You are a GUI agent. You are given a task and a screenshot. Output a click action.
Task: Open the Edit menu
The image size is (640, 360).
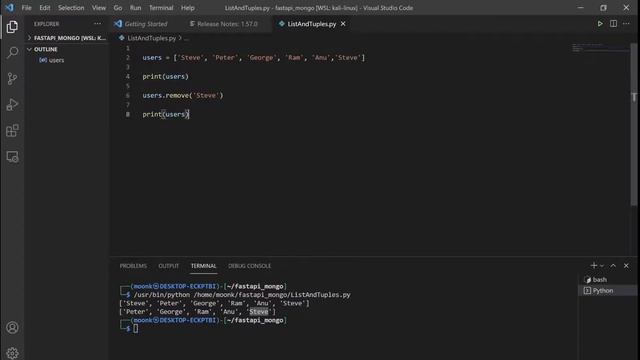(44, 8)
